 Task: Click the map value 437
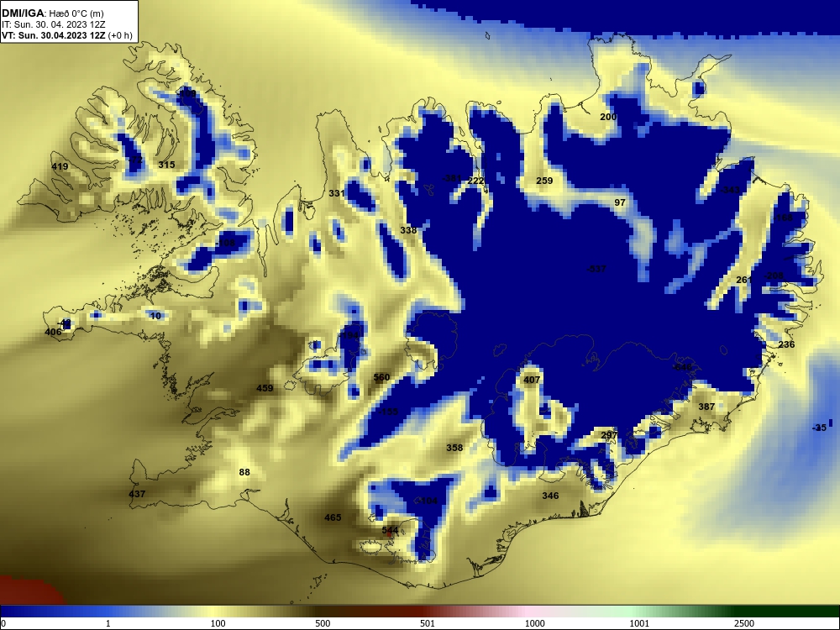(137, 494)
